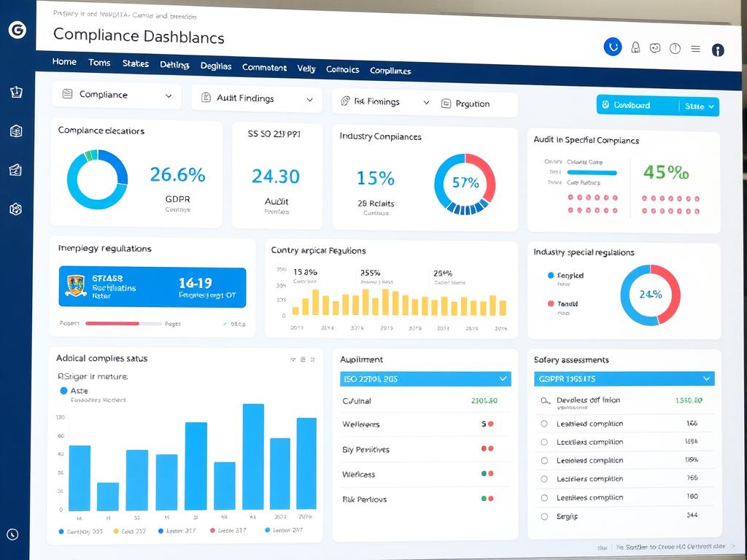Open the Compliances menu item
Screen dimensions: 747x560
(x=391, y=71)
